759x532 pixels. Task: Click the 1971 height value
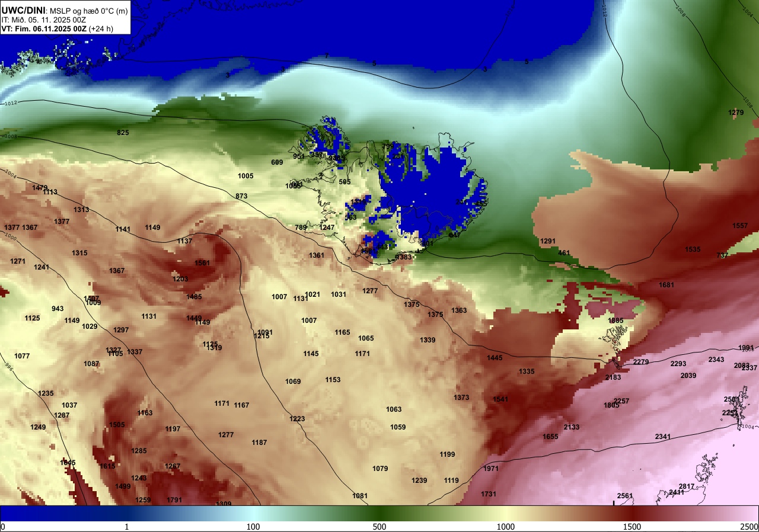click(491, 469)
